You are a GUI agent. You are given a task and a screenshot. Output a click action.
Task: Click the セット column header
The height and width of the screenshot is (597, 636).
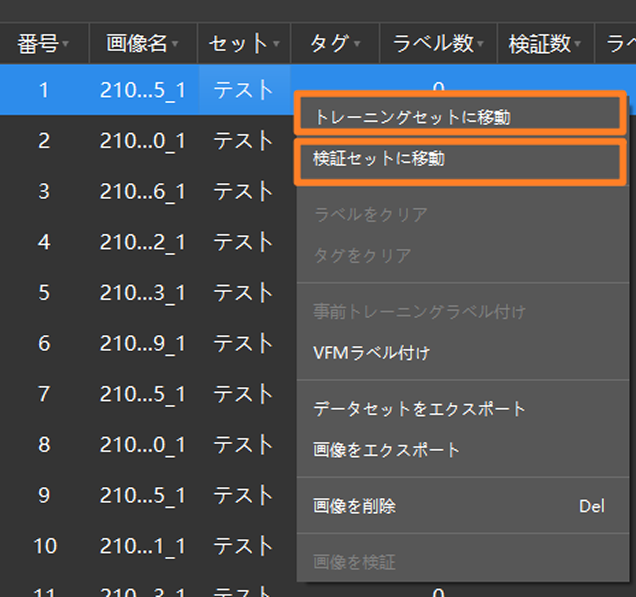(x=244, y=43)
